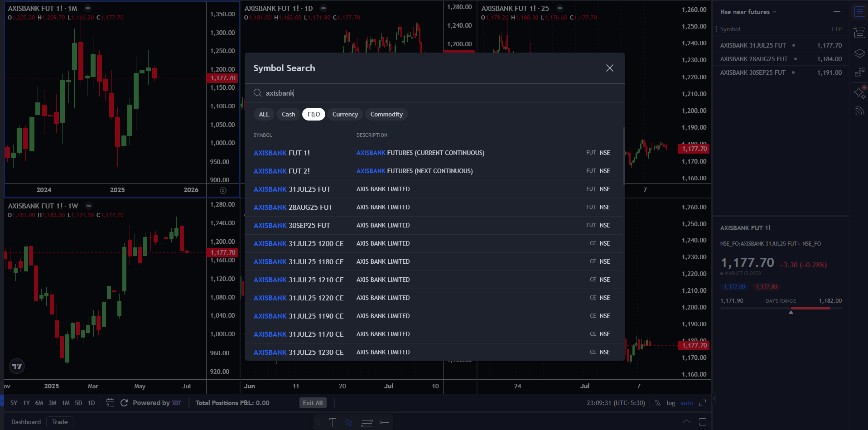Choose AXISBANK FUT 2! search result
Image resolution: width=868 pixels, height=430 pixels.
click(434, 171)
